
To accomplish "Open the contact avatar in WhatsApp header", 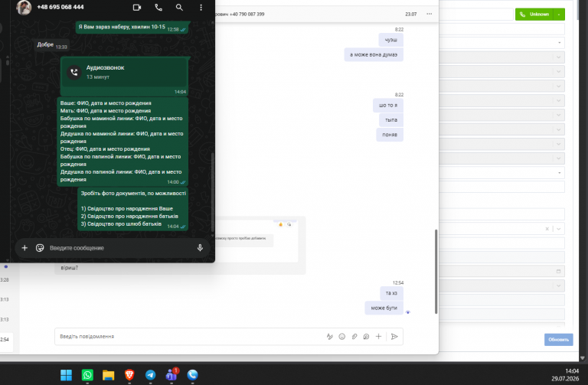I will (24, 7).
